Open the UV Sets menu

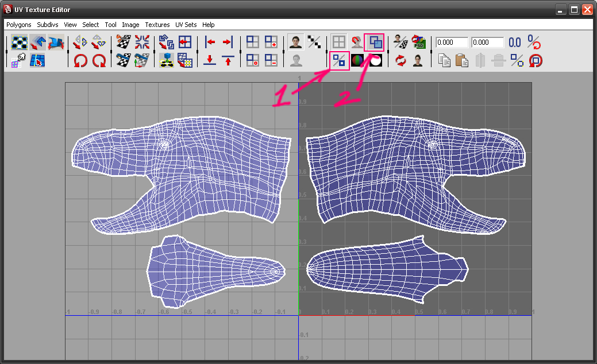click(186, 25)
